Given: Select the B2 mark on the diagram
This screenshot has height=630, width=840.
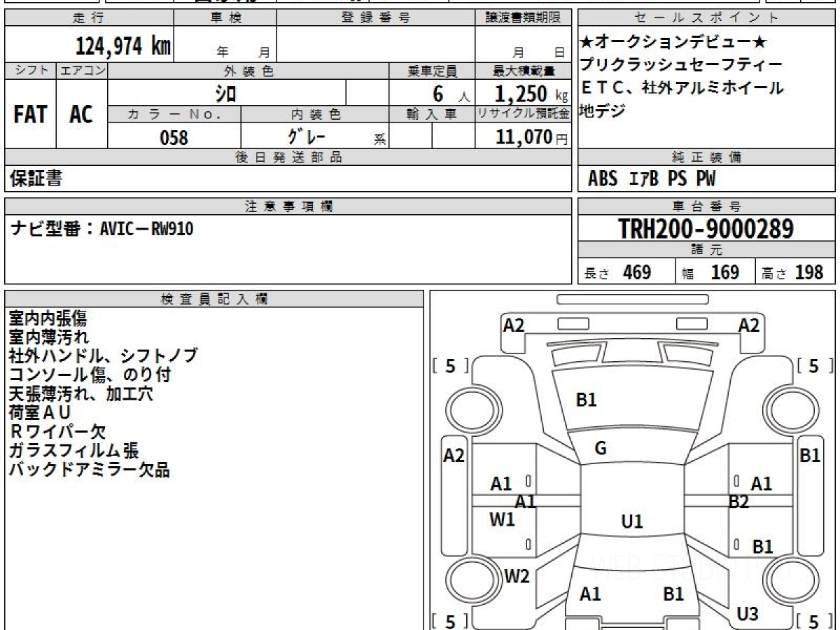Looking at the screenshot, I should 738,501.
